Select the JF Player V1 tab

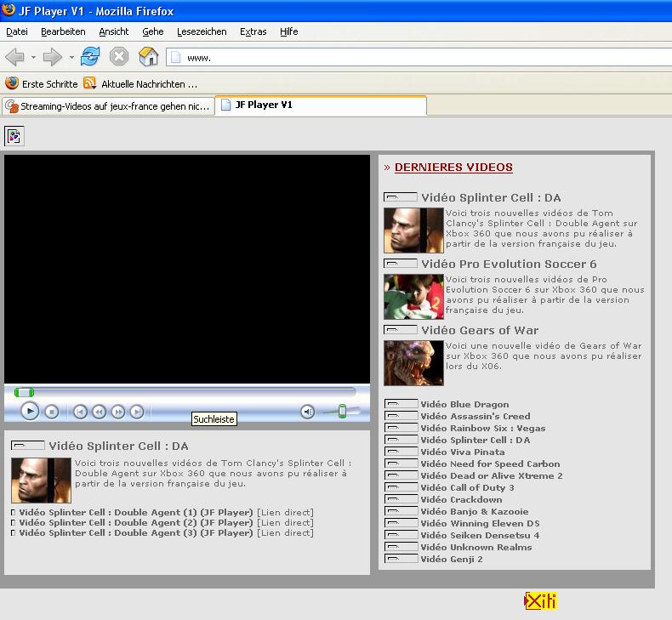(321, 105)
